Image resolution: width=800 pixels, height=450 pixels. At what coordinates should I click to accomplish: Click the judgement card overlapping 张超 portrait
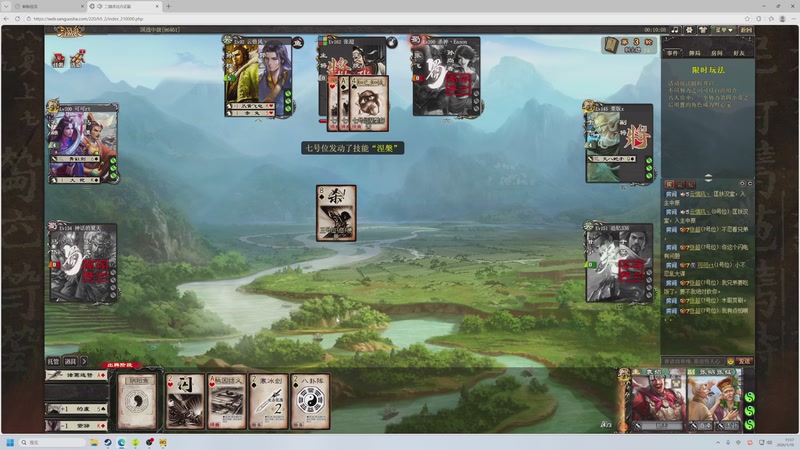pos(369,104)
